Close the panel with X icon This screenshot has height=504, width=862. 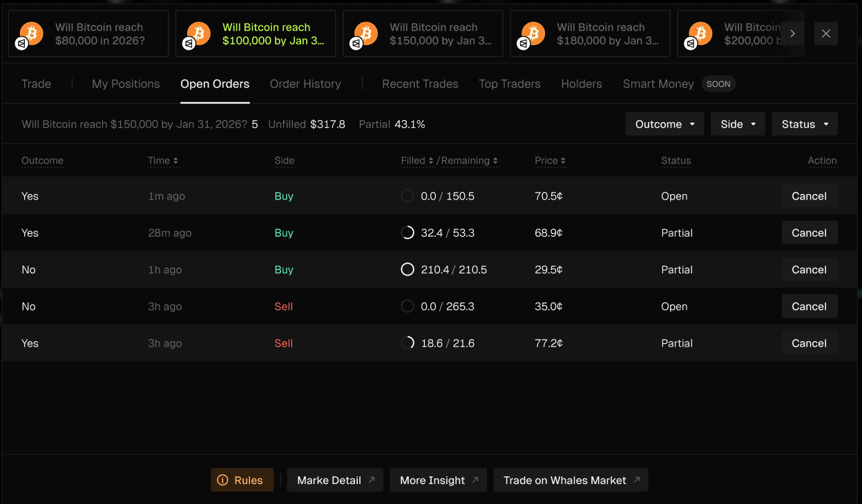pos(826,34)
